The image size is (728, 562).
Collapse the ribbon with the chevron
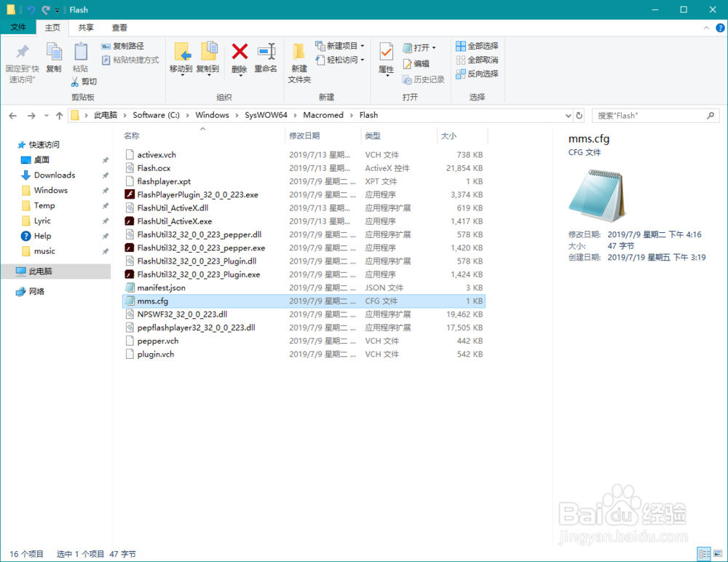click(x=706, y=28)
